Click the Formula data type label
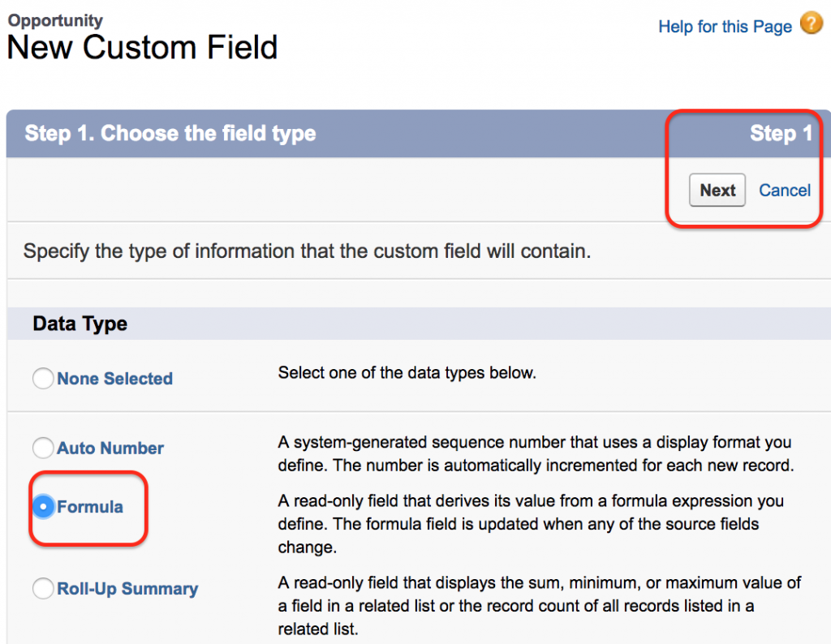This screenshot has height=644, width=831. 90,507
